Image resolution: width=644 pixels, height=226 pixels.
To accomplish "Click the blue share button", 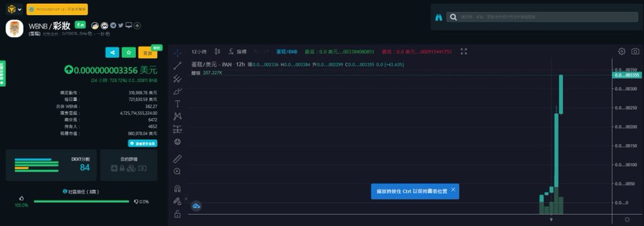I will [x=113, y=52].
